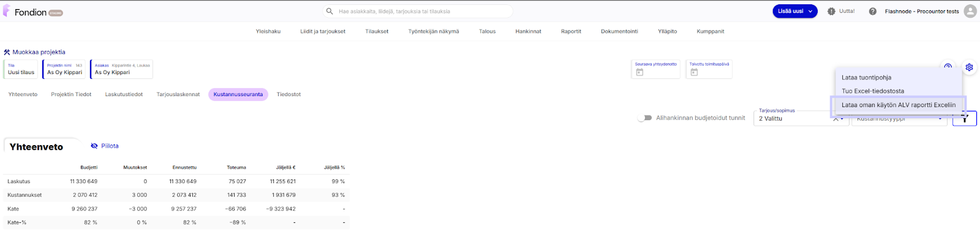The image size is (980, 234).
Task: Click the filter funnel button
Action: coord(965,118)
